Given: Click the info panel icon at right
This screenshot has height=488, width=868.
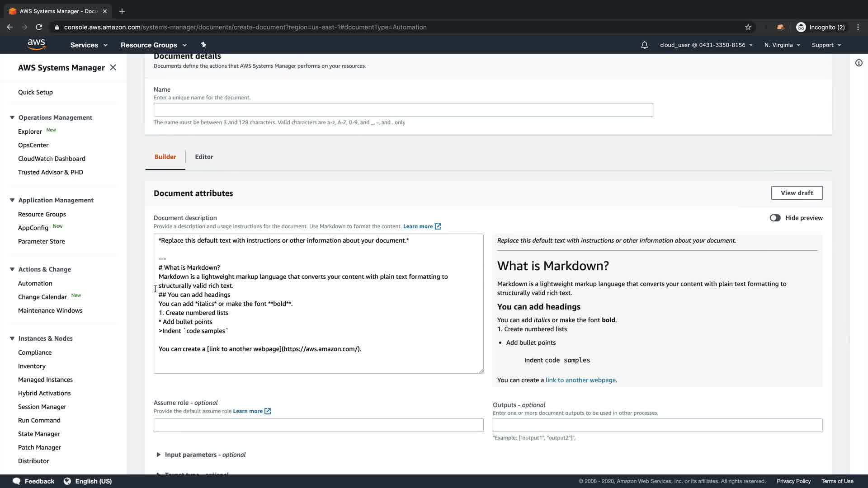Looking at the screenshot, I should [x=859, y=63].
